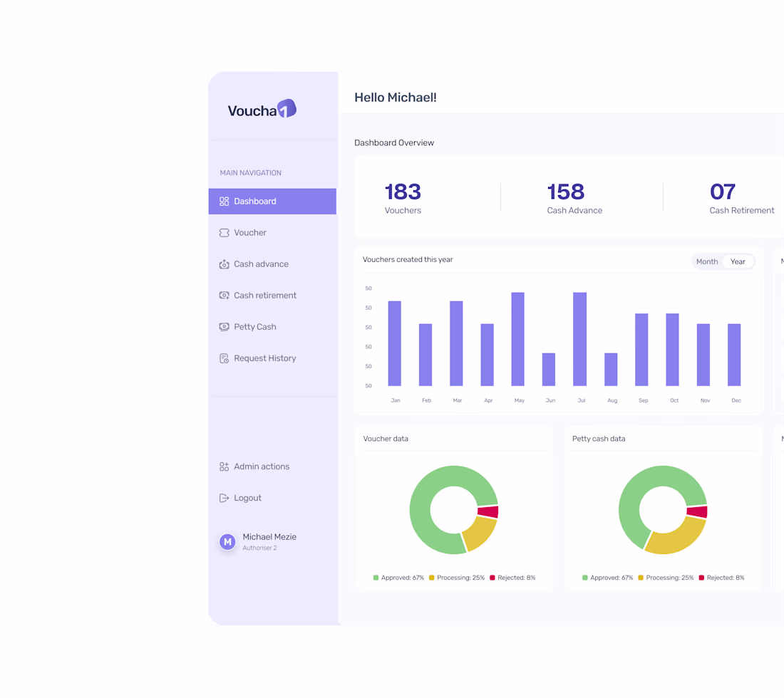Click the Cash retirement icon
Image resolution: width=784 pixels, height=698 pixels.
point(224,296)
